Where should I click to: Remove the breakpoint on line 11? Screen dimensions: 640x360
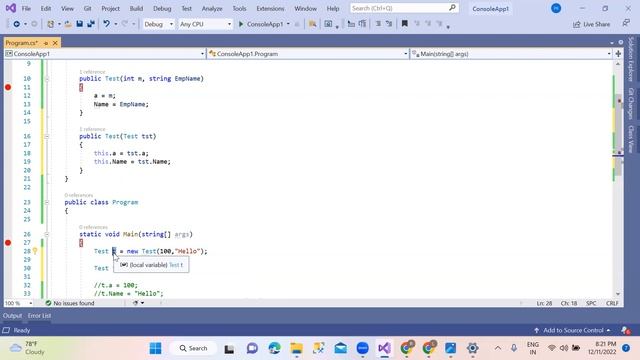[x=8, y=87]
